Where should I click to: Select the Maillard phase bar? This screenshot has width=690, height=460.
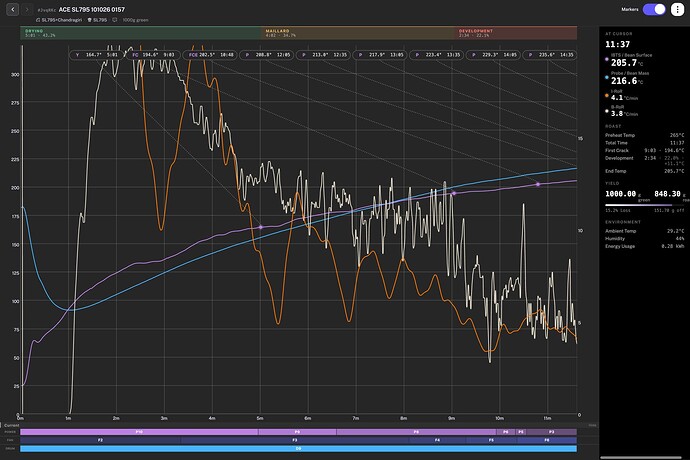pyautogui.click(x=359, y=33)
